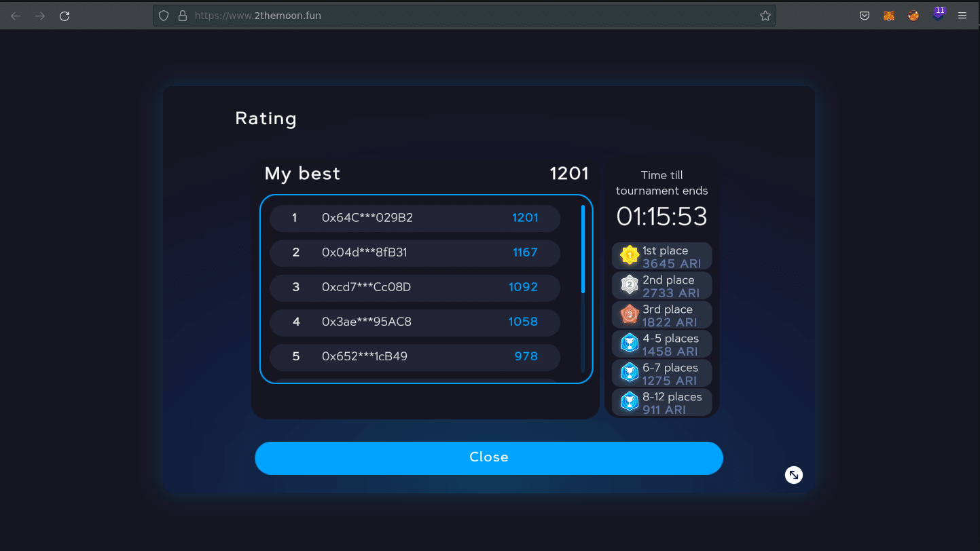Click the score 1167 in rank 2
Image resolution: width=980 pixels, height=551 pixels.
pos(525,252)
